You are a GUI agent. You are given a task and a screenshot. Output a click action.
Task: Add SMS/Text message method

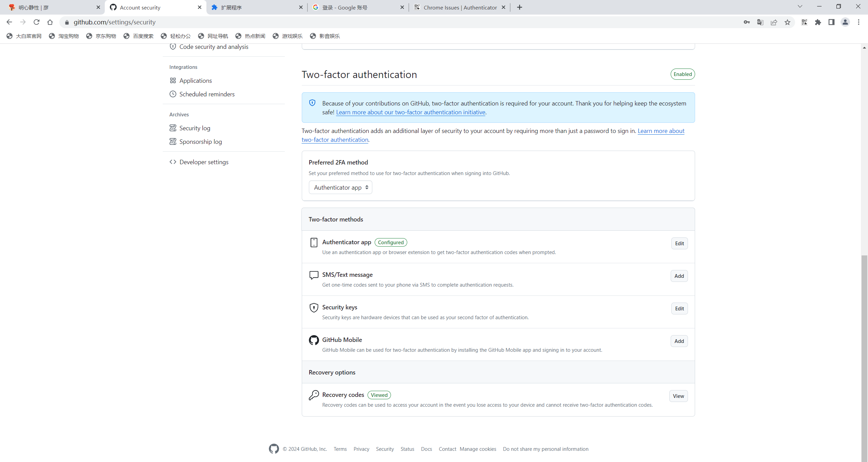click(679, 276)
